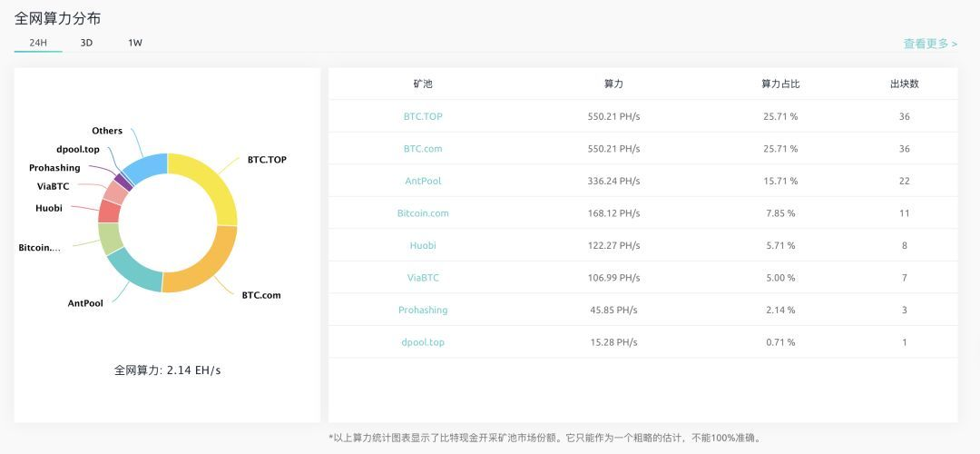
Task: Click the 算力占比 column header
Action: pyautogui.click(x=780, y=84)
